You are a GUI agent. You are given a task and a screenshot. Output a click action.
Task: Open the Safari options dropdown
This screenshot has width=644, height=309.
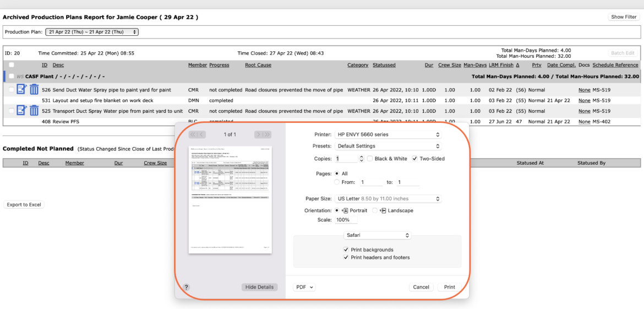click(378, 235)
